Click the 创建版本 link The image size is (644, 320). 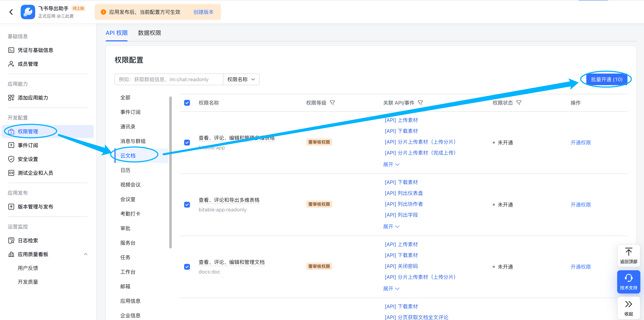[203, 12]
